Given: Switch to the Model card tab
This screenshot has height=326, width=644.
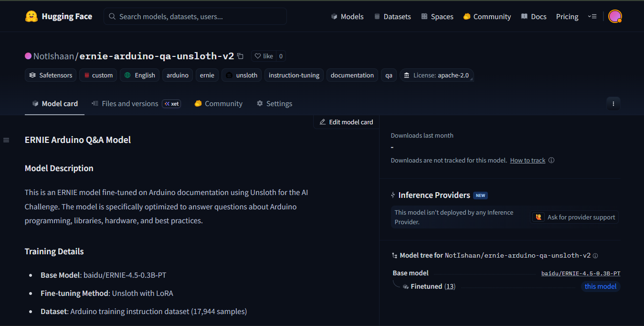Looking at the screenshot, I should pyautogui.click(x=55, y=103).
